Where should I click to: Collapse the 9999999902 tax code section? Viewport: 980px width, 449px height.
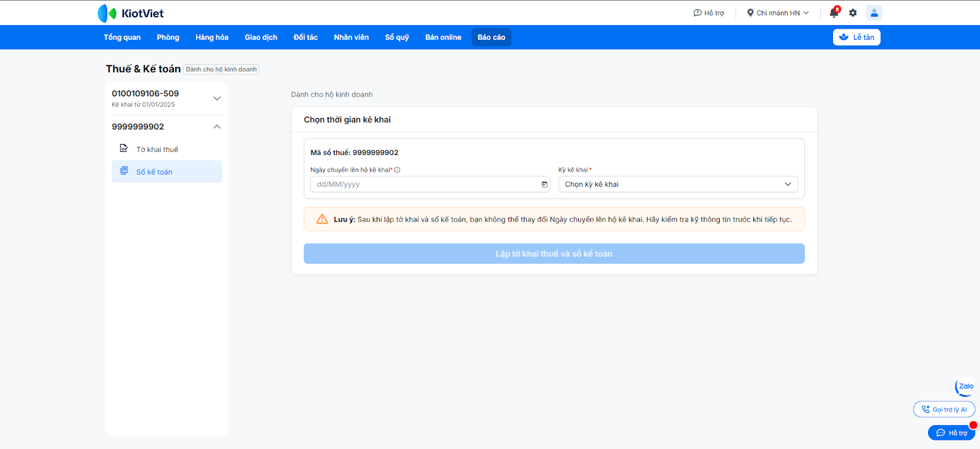(x=217, y=127)
